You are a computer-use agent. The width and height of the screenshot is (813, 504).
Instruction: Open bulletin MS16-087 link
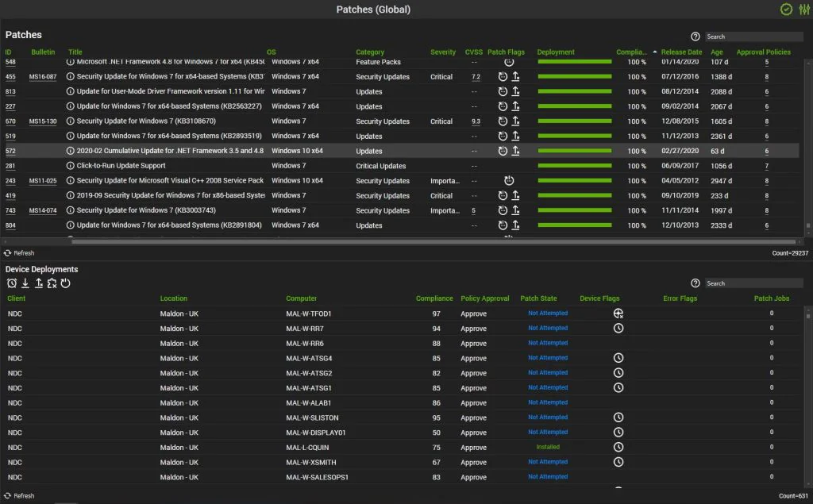tap(43, 76)
